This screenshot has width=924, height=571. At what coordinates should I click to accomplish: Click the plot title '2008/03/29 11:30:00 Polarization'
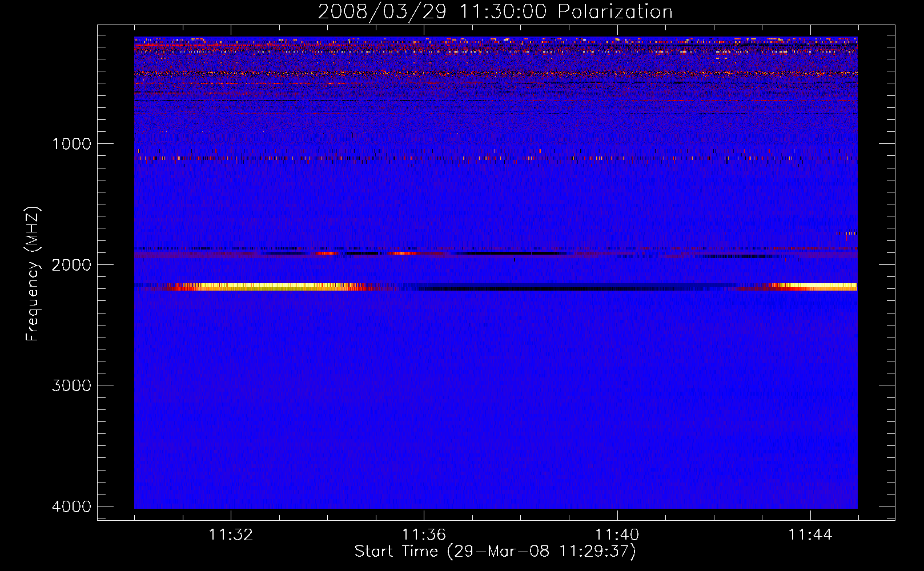[x=495, y=11]
